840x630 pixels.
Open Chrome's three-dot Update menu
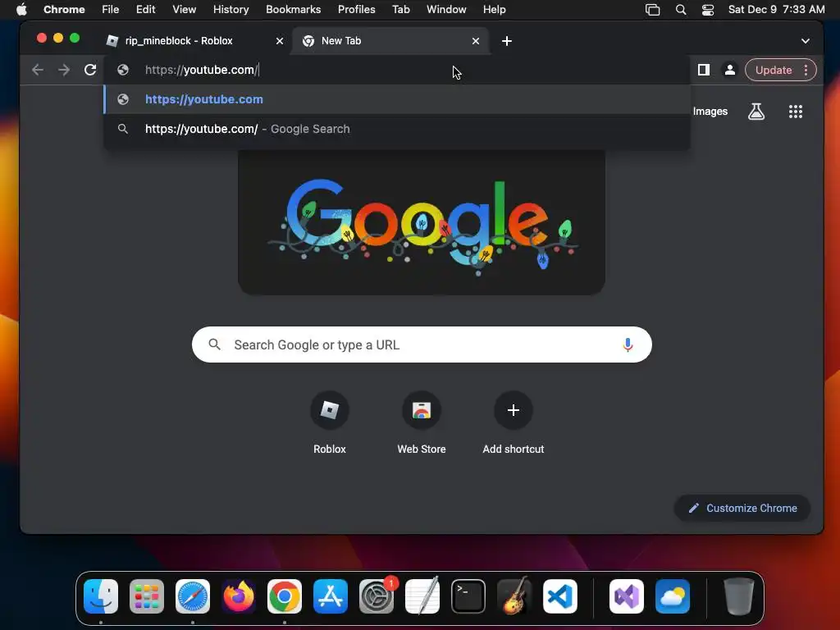tap(806, 70)
